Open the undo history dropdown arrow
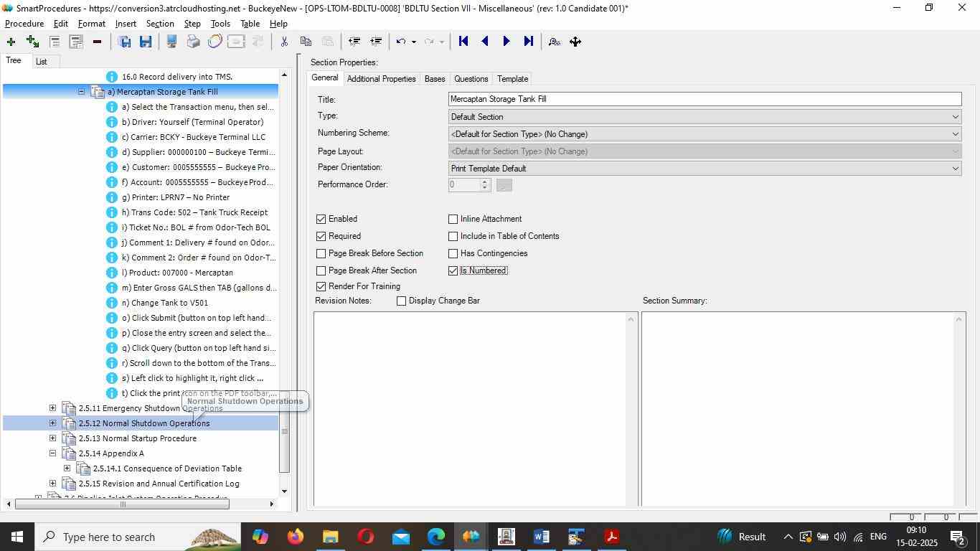Screen dimensions: 980x551 [x=413, y=42]
